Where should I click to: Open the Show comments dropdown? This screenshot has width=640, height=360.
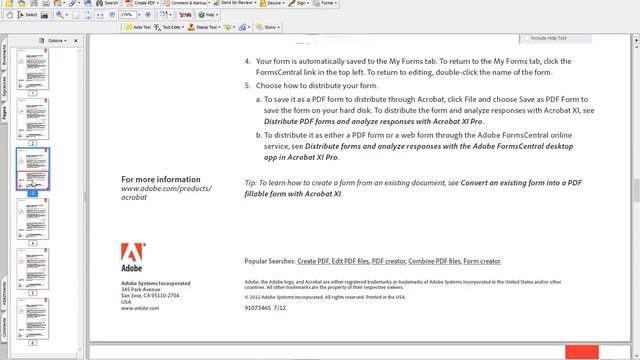(268, 27)
